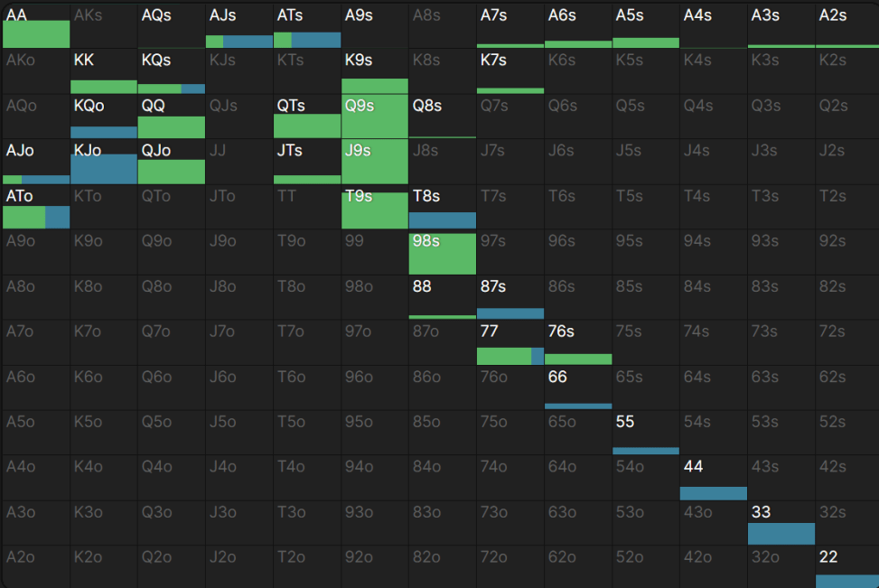Choose the T8s hand cell
The image size is (879, 588).
pyautogui.click(x=443, y=207)
